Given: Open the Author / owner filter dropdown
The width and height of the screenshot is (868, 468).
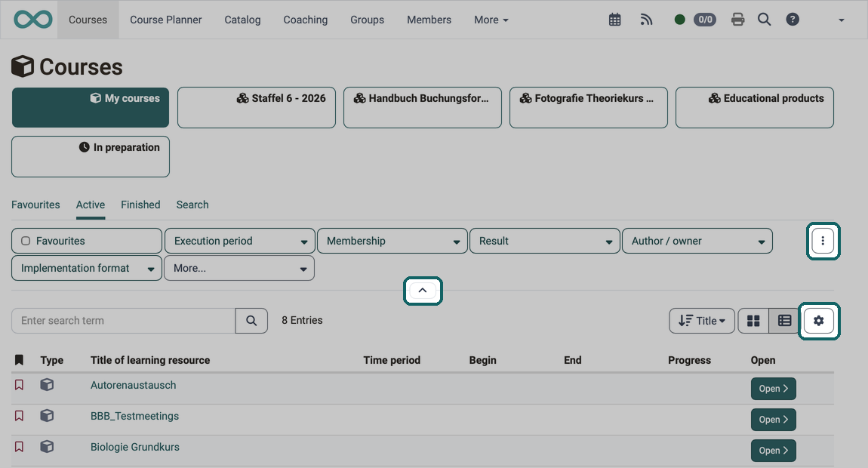Looking at the screenshot, I should (697, 241).
